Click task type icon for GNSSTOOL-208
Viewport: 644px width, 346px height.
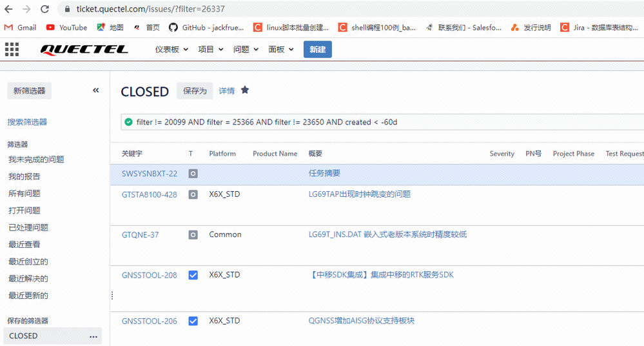click(193, 275)
